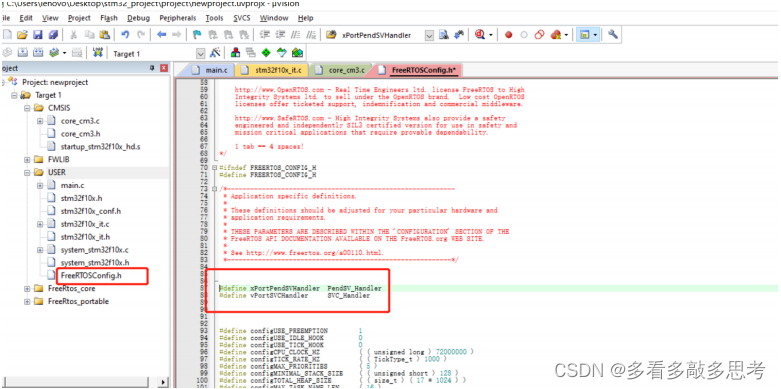Create a new file from the toolbar
This screenshot has height=389, width=781.
(x=6, y=35)
